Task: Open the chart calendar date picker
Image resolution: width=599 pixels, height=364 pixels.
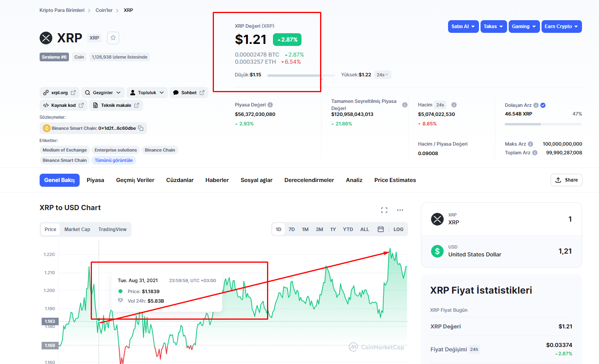Action: tap(381, 229)
